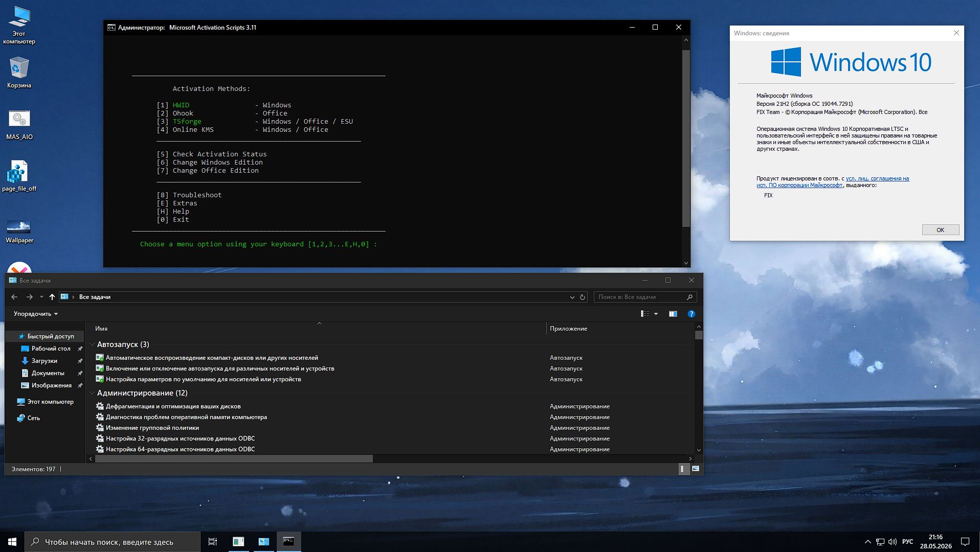Select the MAS_AIO desktop file icon
This screenshot has height=552, width=980.
tap(19, 124)
